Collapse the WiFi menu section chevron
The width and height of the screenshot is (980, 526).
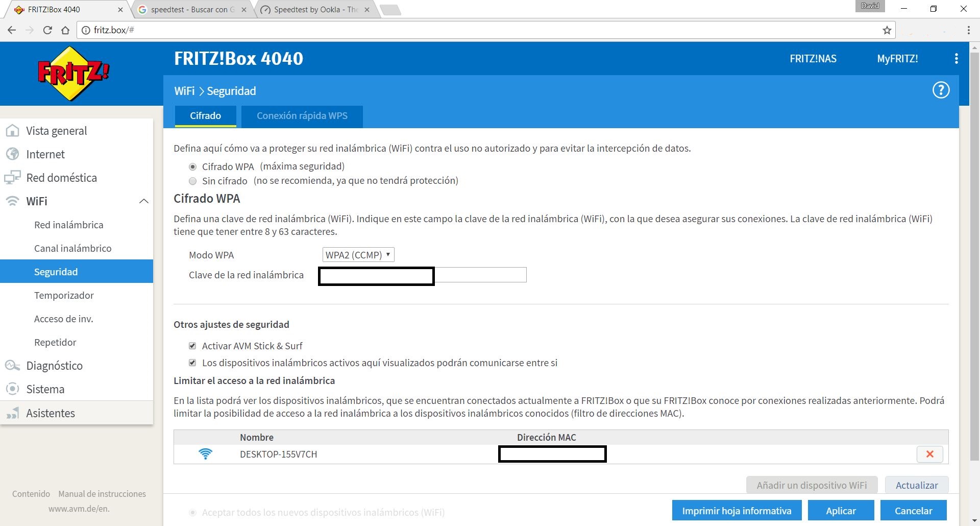[x=144, y=201]
